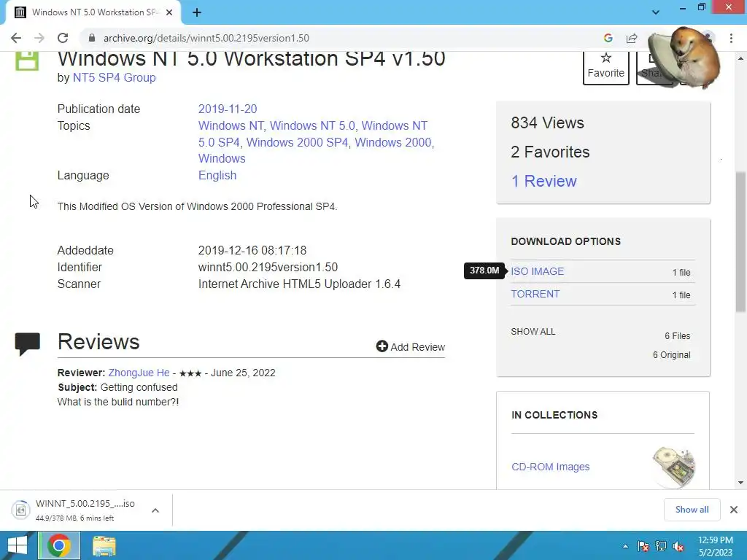Show hidden system tray icons

(625, 546)
